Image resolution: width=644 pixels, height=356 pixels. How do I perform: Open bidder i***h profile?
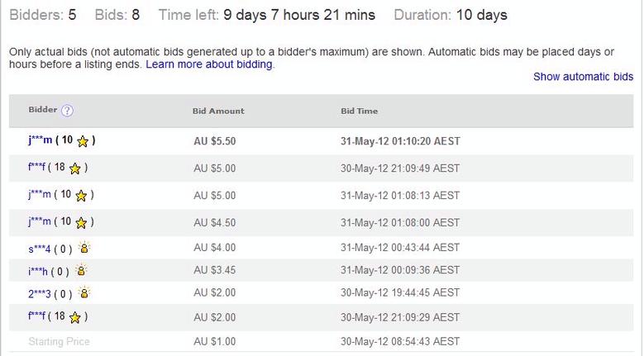point(38,271)
